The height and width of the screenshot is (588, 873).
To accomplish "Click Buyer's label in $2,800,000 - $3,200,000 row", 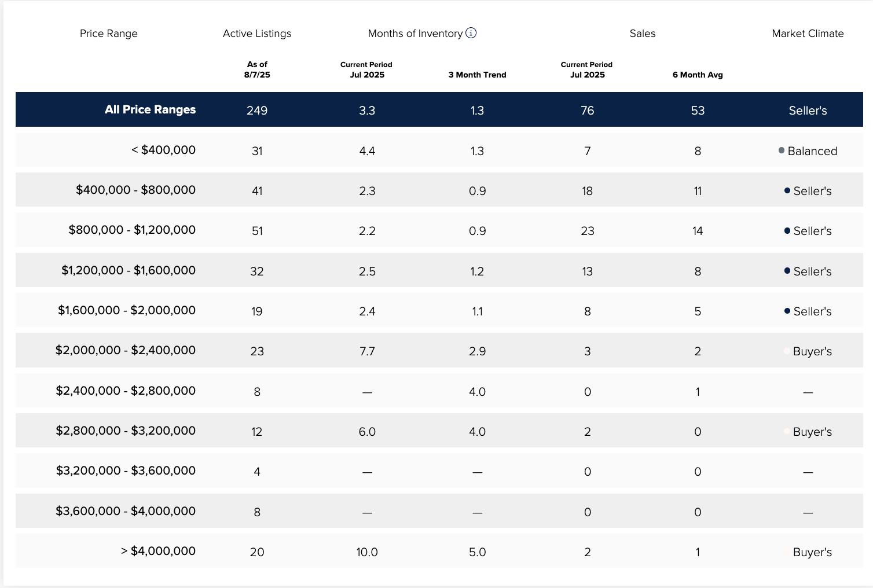I will point(812,432).
